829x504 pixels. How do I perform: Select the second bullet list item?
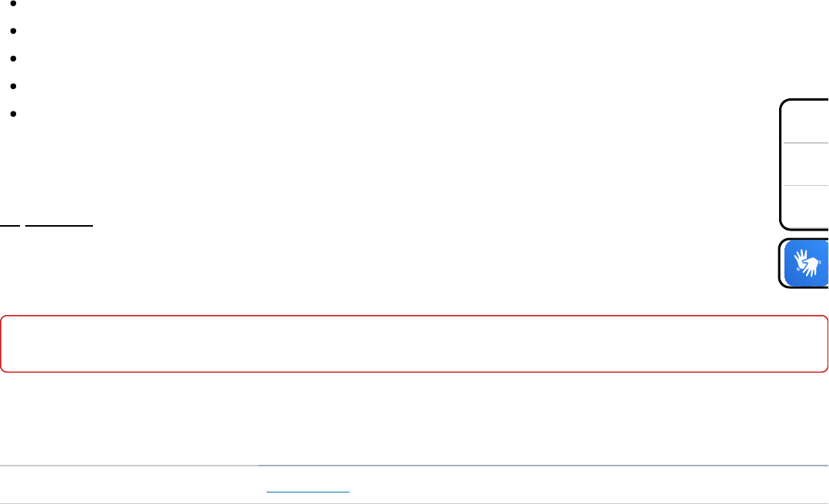(13, 31)
